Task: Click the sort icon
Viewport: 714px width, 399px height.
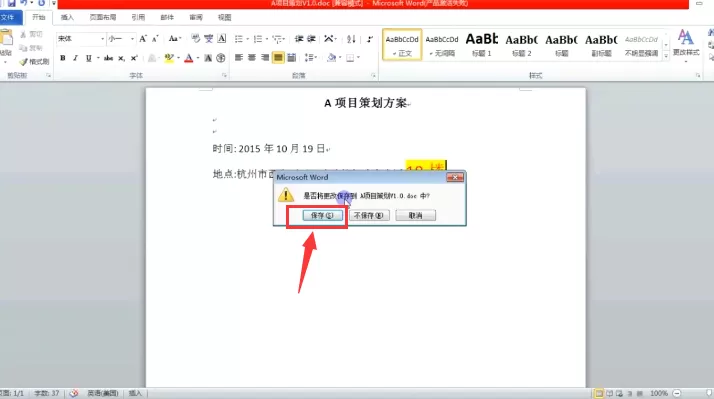Action: 351,39
